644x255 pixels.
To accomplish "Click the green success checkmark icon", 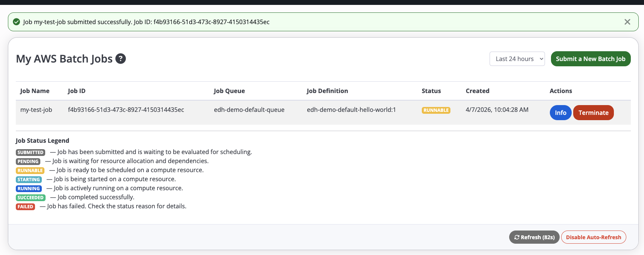I will tap(17, 22).
